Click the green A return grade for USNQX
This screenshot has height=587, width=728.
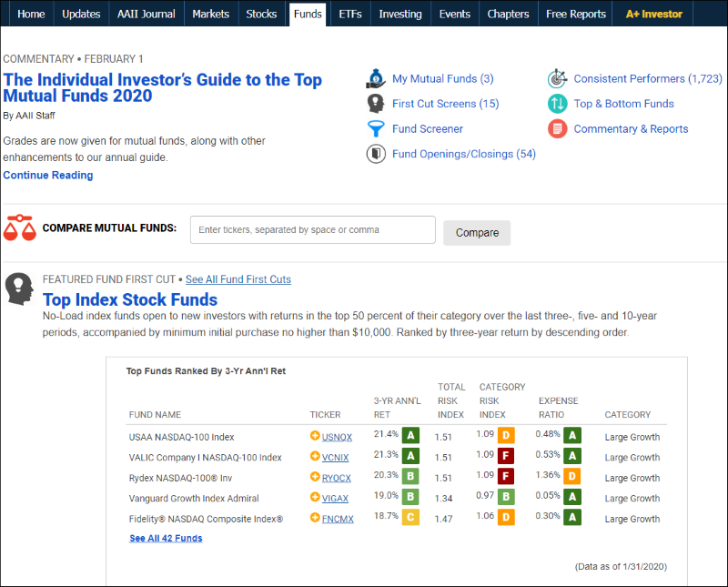410,436
